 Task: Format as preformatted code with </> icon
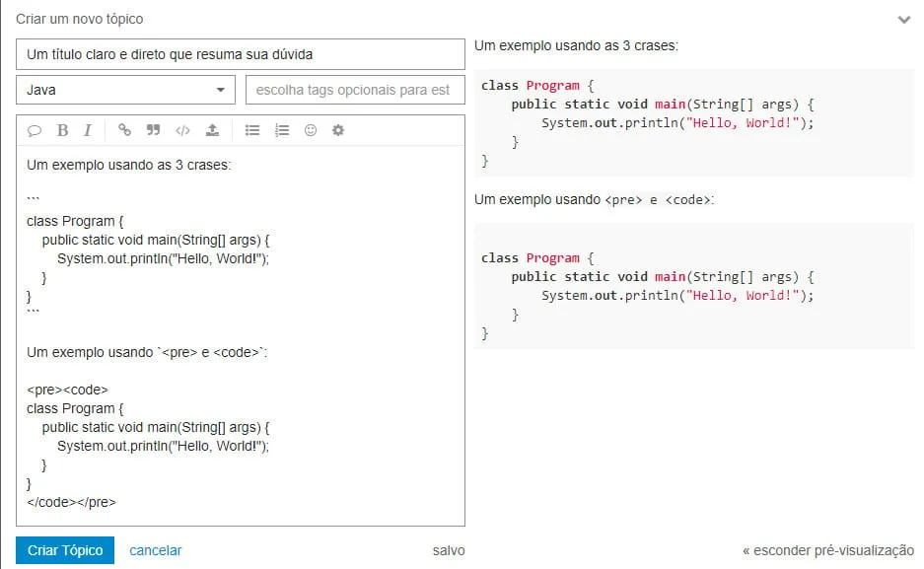pos(182,130)
